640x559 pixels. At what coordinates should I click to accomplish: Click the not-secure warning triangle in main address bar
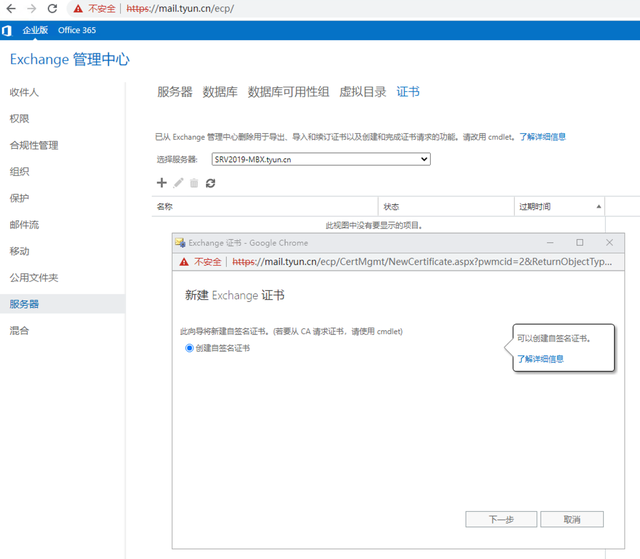[78, 9]
